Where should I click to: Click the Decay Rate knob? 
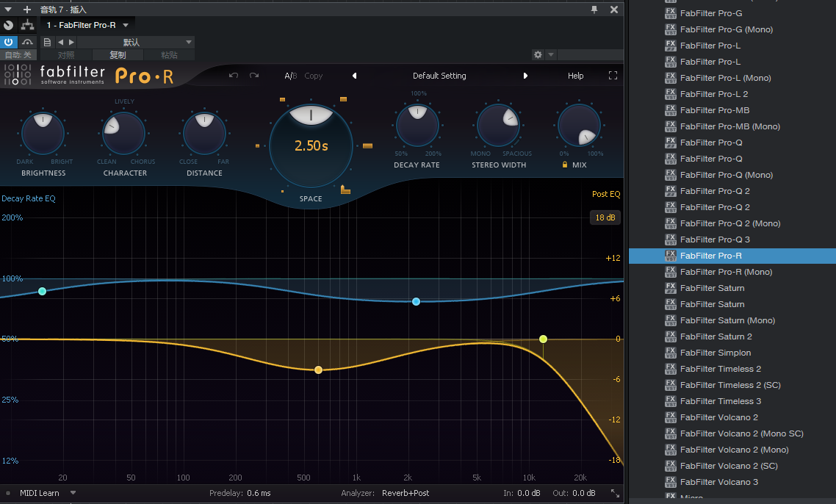point(417,126)
